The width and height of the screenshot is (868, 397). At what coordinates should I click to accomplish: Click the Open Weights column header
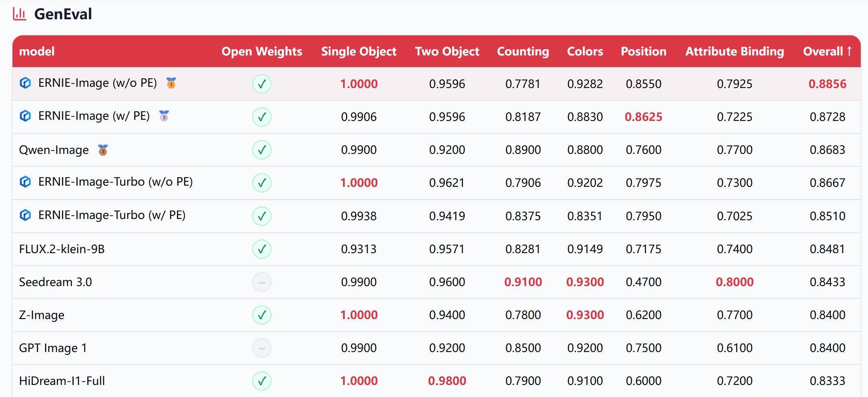point(261,51)
